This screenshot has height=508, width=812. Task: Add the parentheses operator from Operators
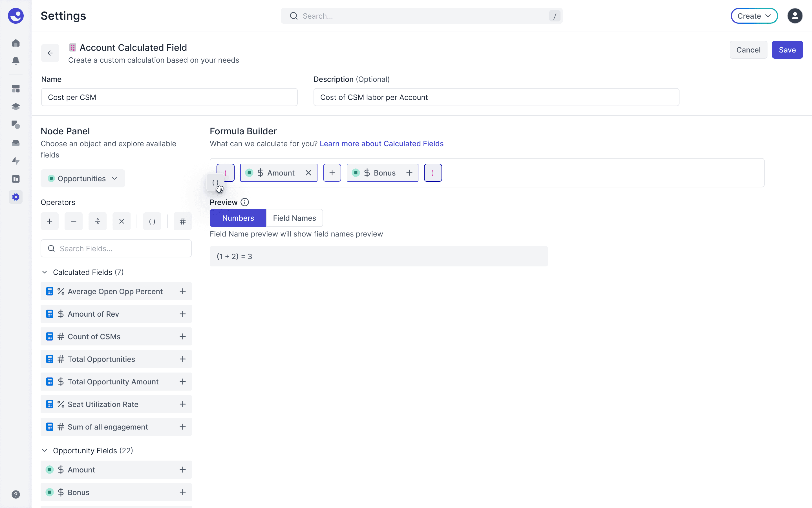point(152,222)
